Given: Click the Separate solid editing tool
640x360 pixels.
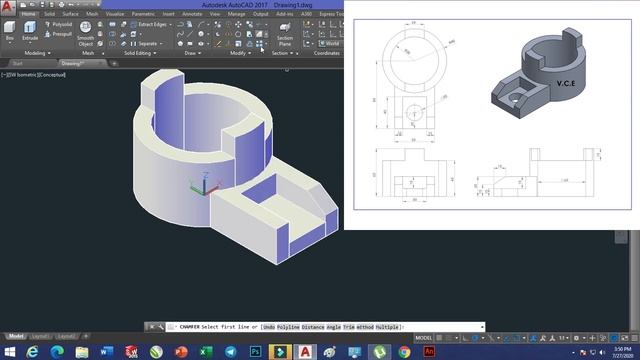Looking at the screenshot, I should [144, 43].
